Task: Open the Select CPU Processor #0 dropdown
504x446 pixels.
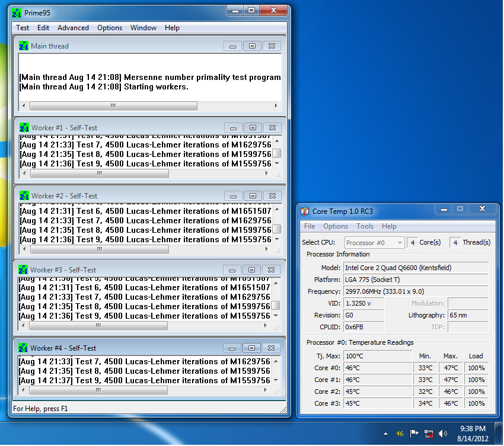Action: [374, 243]
